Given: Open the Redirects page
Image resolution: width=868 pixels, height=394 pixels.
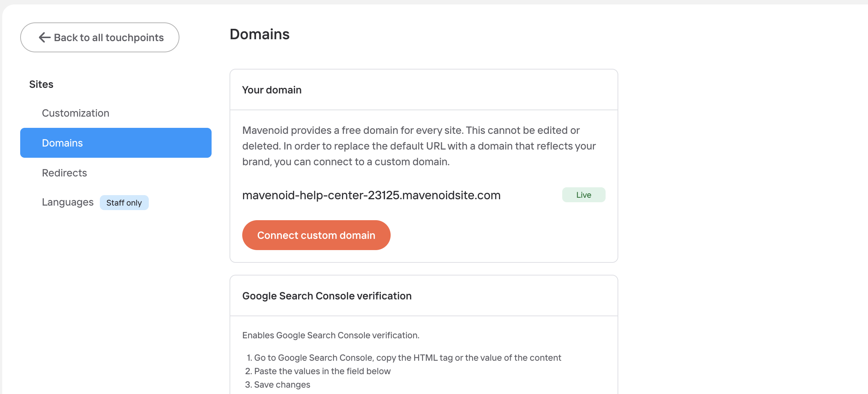Looking at the screenshot, I should (64, 173).
